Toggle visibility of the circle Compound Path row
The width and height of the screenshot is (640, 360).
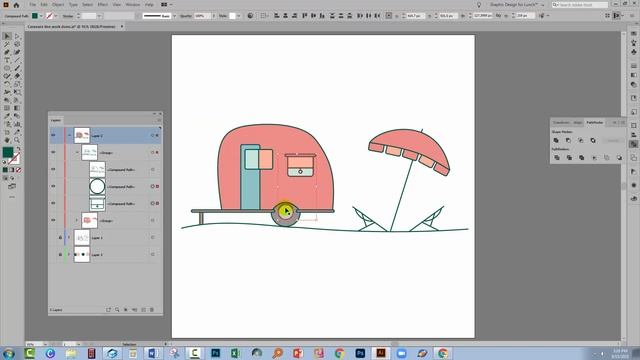tap(53, 186)
